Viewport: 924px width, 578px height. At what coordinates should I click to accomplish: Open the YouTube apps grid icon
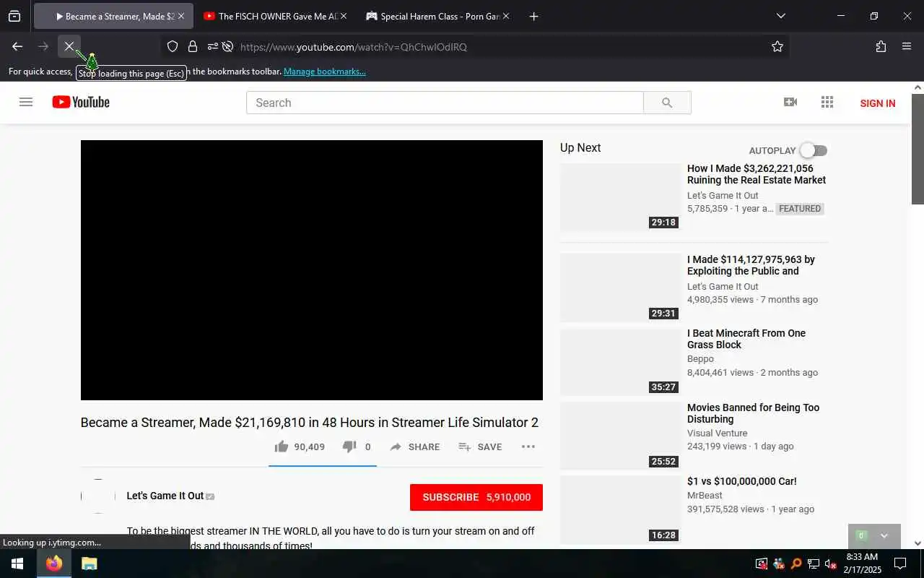click(x=827, y=102)
